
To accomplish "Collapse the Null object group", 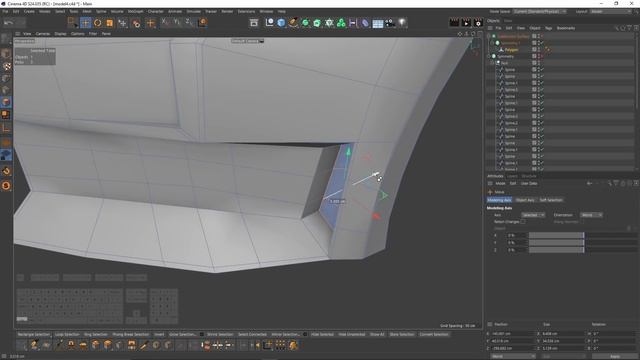I will 493,63.
